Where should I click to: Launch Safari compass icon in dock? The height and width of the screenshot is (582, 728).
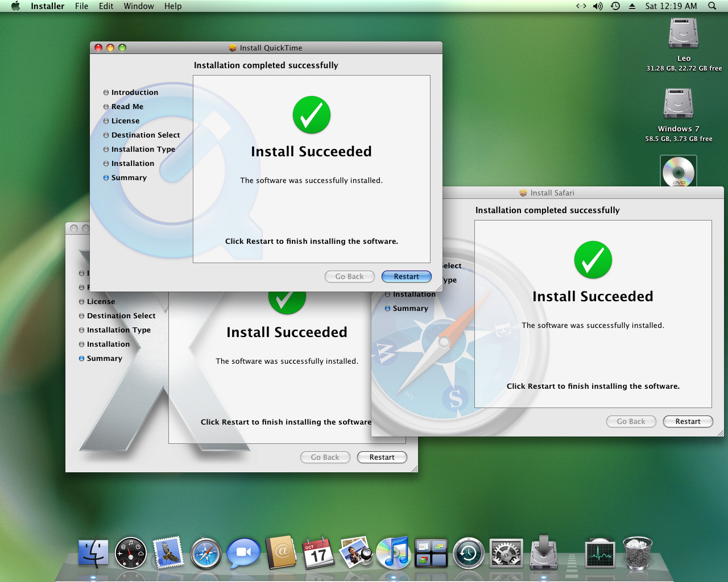pyautogui.click(x=206, y=553)
